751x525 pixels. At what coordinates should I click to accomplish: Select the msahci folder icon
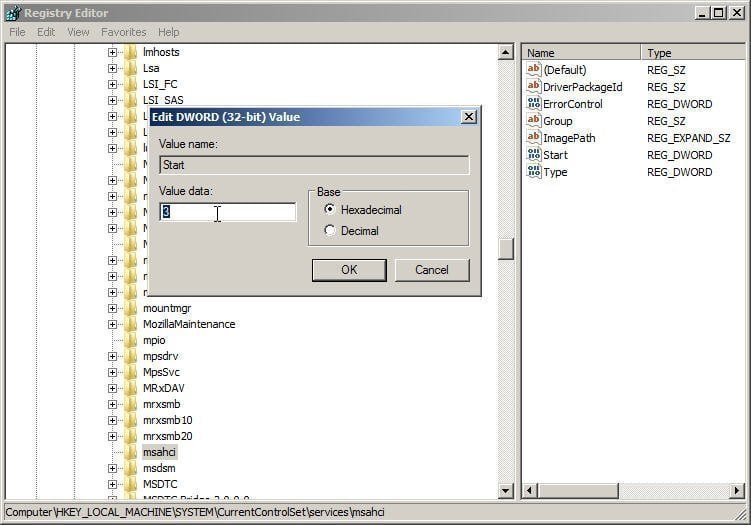[131, 452]
